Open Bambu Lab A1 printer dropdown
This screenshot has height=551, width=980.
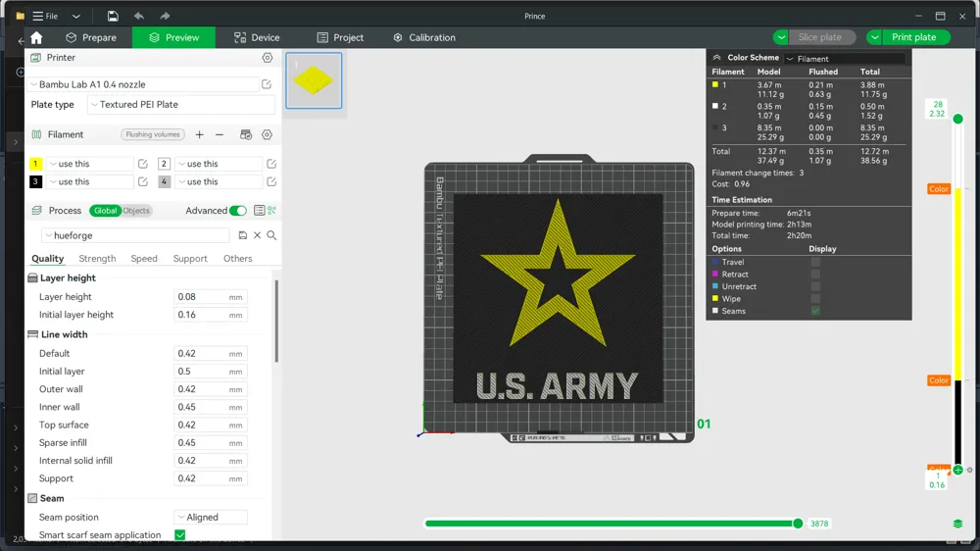[x=143, y=84]
